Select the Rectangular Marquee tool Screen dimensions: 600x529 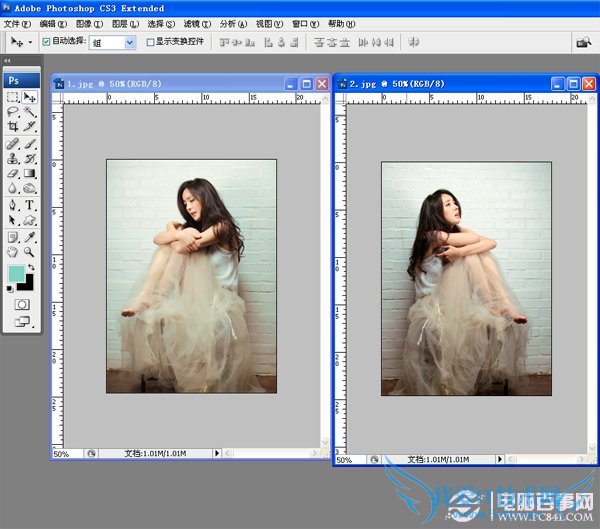point(13,97)
